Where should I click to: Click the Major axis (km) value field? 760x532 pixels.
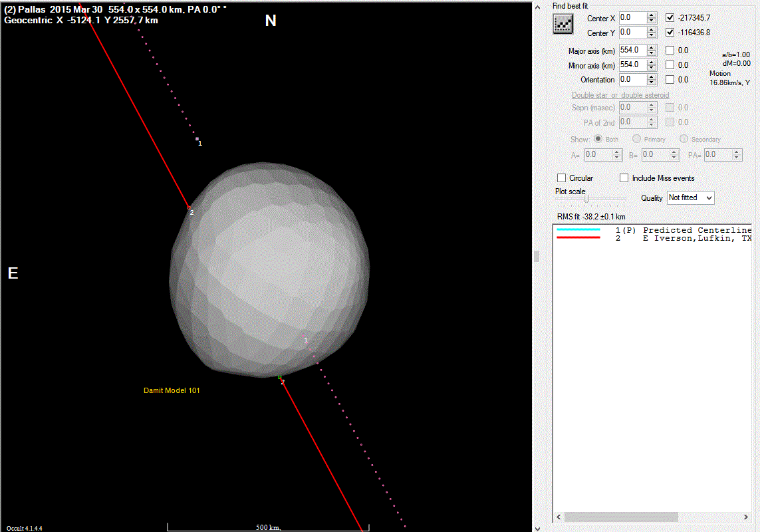tap(632, 50)
